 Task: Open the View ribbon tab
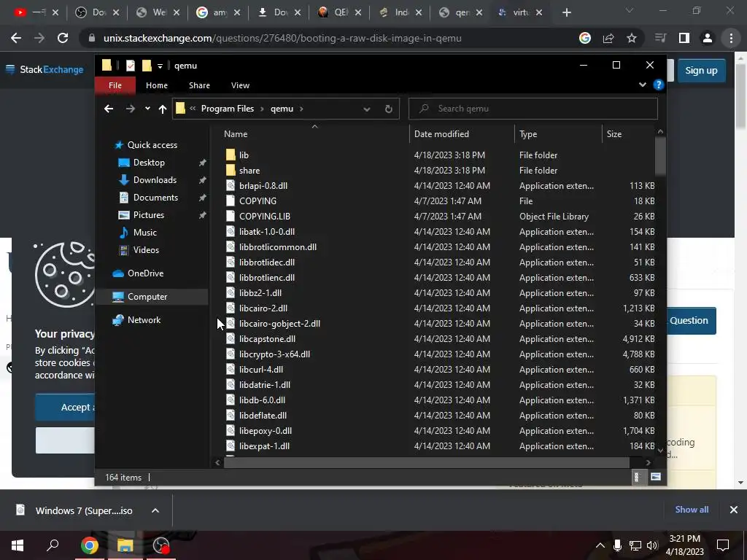pos(240,85)
